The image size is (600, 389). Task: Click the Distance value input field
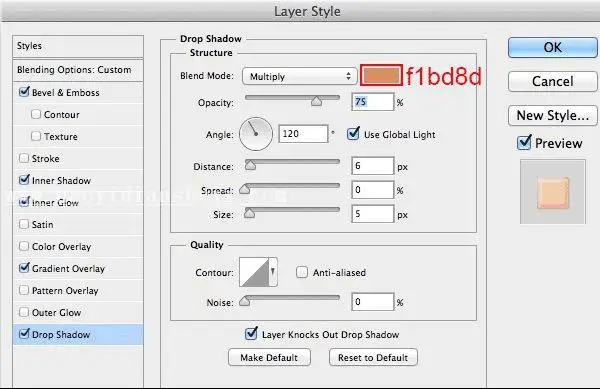pyautogui.click(x=372, y=166)
